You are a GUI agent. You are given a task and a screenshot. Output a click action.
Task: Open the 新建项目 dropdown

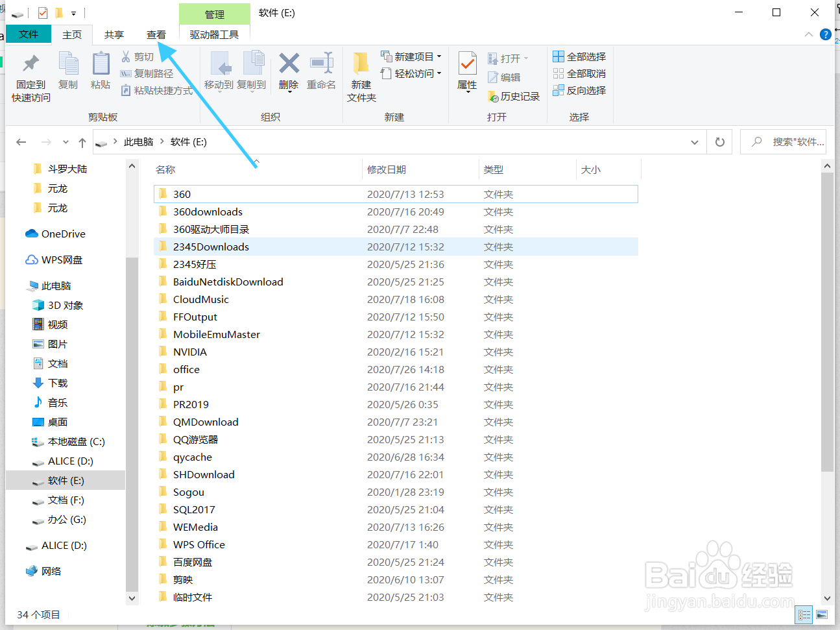click(411, 56)
